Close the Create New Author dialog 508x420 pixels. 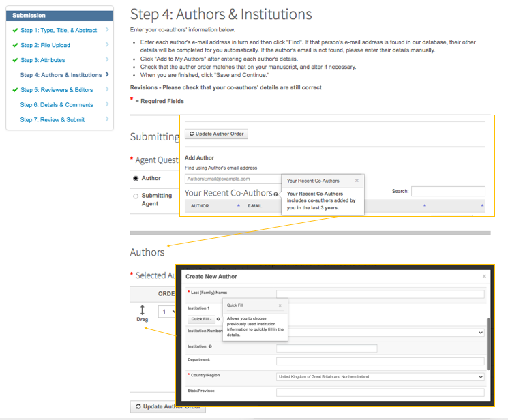484,276
